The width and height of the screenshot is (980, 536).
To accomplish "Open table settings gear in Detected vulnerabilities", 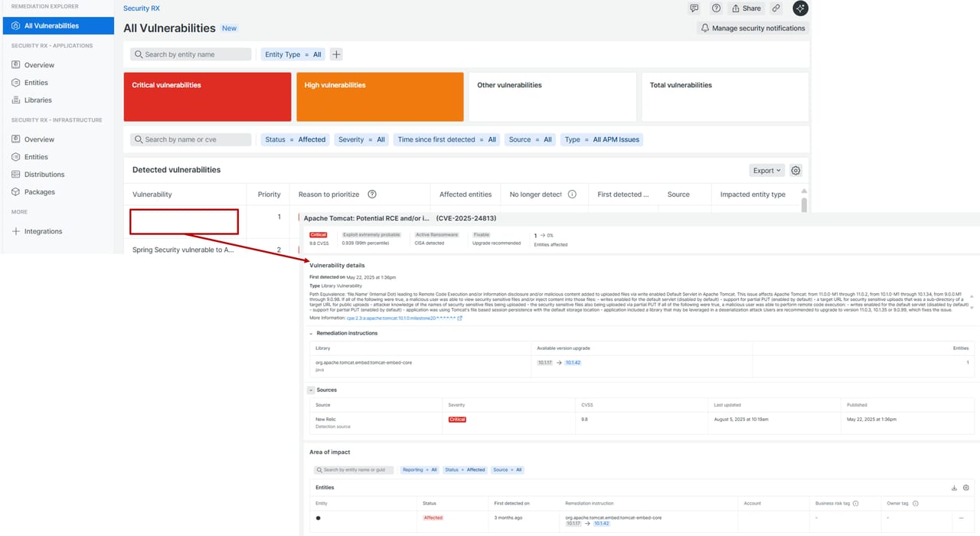I will coord(795,171).
